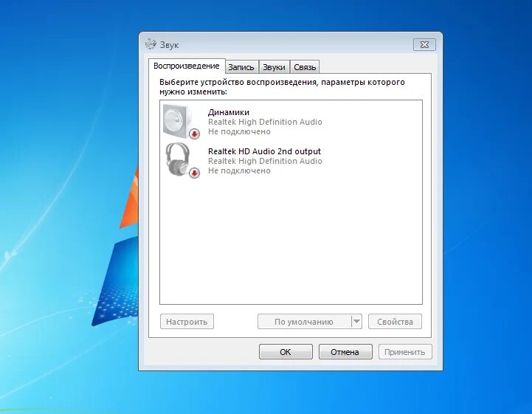Switch to the Связь tab
Image resolution: width=532 pixels, height=414 pixels.
point(305,67)
